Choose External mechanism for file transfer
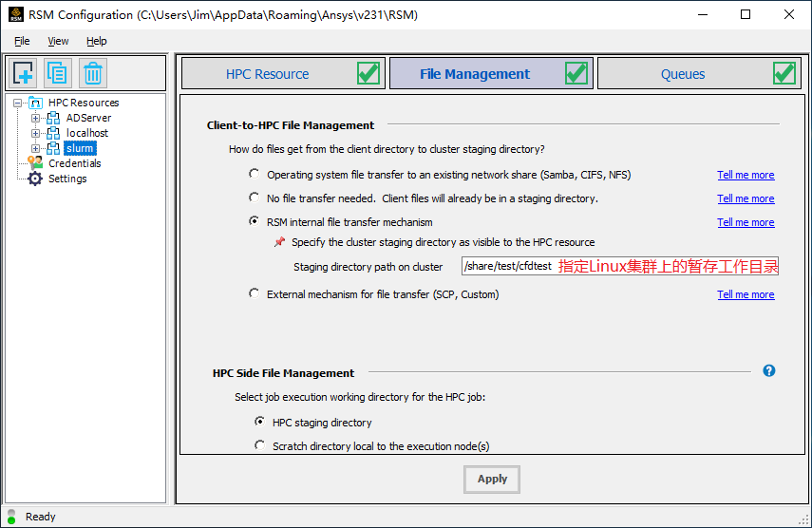The width and height of the screenshot is (812, 528). point(254,293)
